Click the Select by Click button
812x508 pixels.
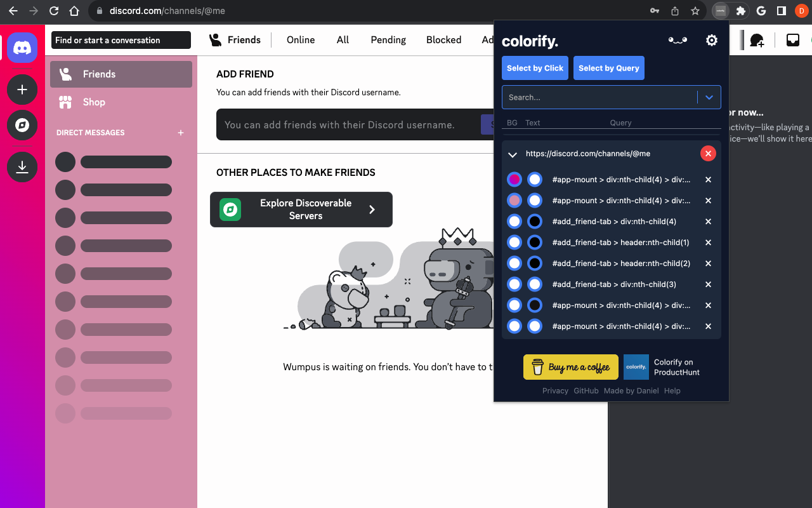tap(535, 68)
